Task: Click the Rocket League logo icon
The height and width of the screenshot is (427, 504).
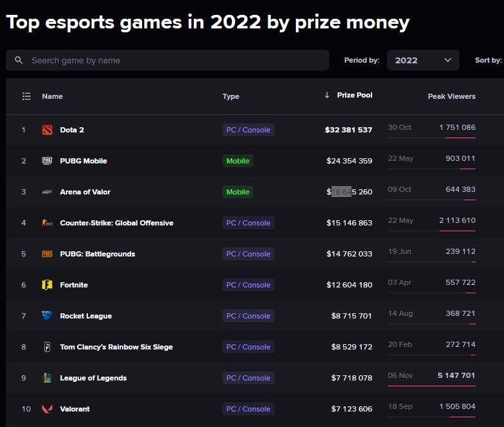Action: point(47,316)
